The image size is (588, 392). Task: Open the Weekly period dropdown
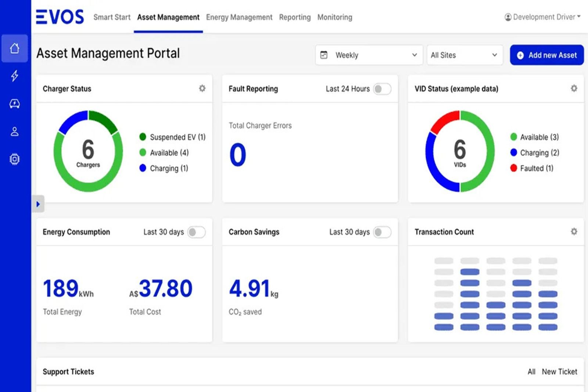pos(369,55)
